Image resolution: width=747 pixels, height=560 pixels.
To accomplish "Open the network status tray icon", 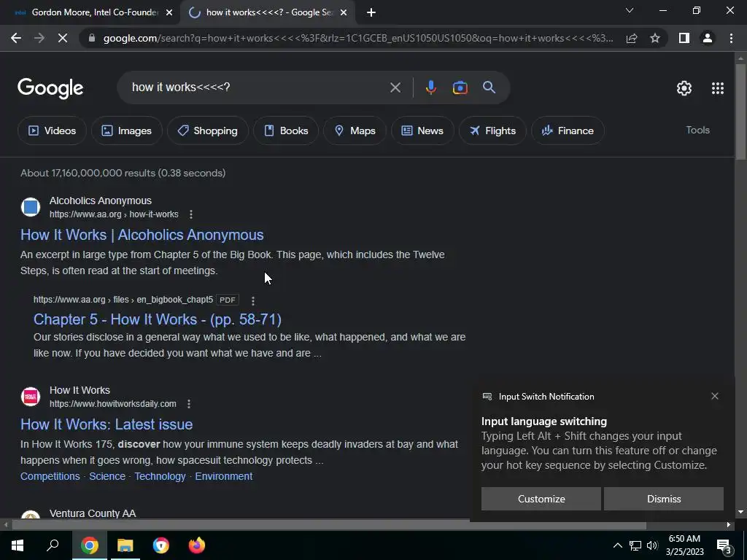I will (x=635, y=545).
